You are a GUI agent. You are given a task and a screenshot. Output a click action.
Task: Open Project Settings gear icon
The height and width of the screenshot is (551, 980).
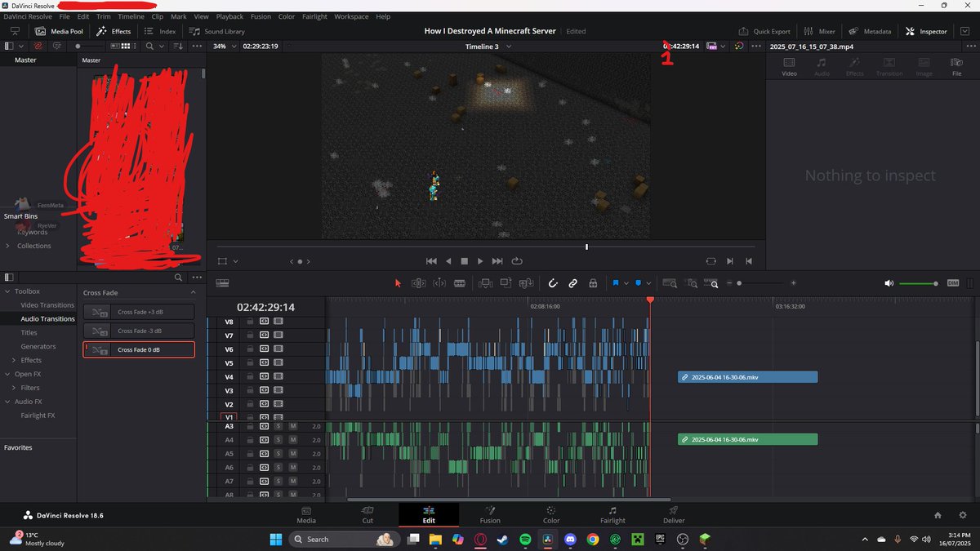point(964,515)
